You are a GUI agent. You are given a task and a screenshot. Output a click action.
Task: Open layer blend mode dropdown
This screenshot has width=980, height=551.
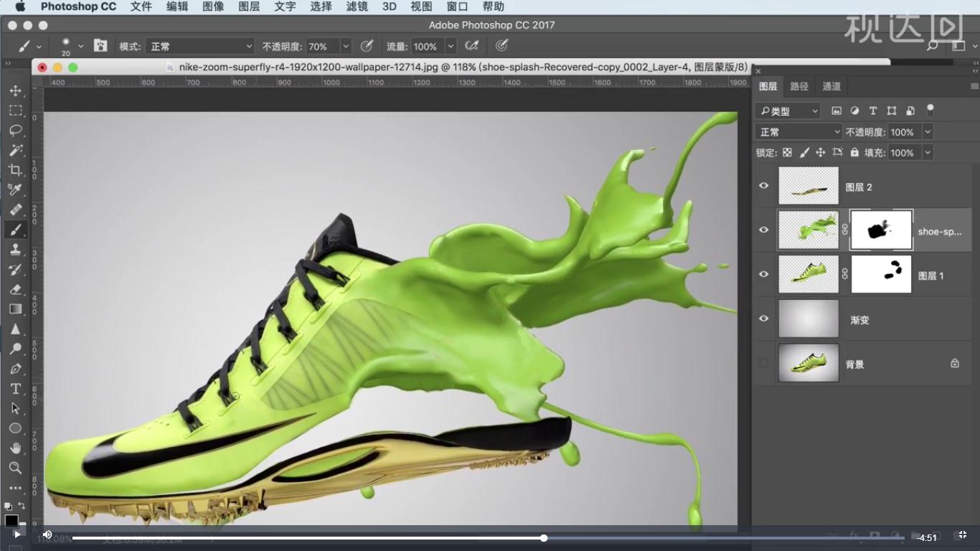798,132
